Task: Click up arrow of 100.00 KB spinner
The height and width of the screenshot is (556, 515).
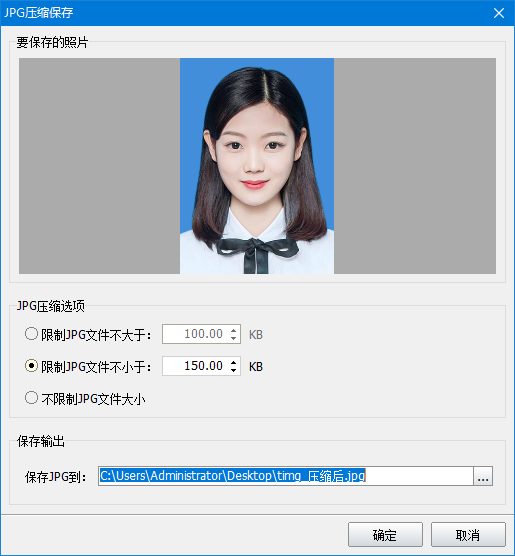Action: (x=233, y=330)
